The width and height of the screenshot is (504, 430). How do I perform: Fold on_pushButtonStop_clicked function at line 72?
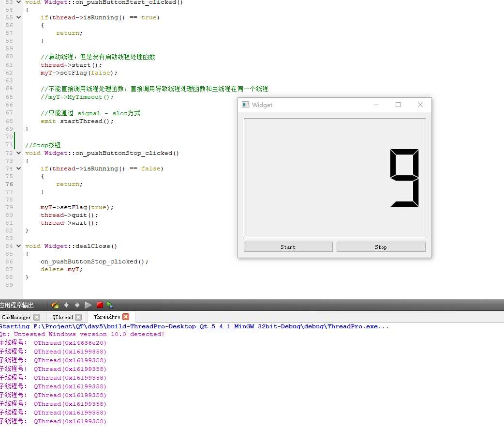coord(19,153)
